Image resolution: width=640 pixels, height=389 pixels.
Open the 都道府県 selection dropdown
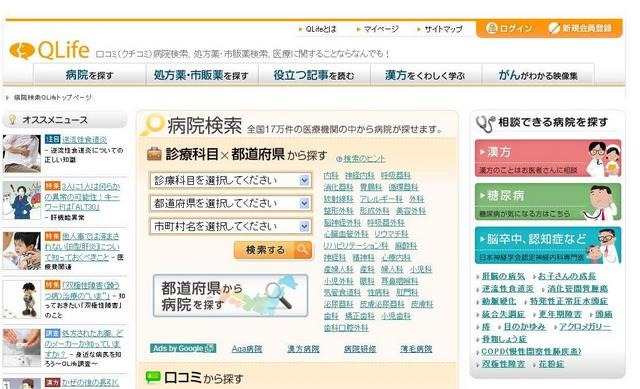pyautogui.click(x=231, y=203)
